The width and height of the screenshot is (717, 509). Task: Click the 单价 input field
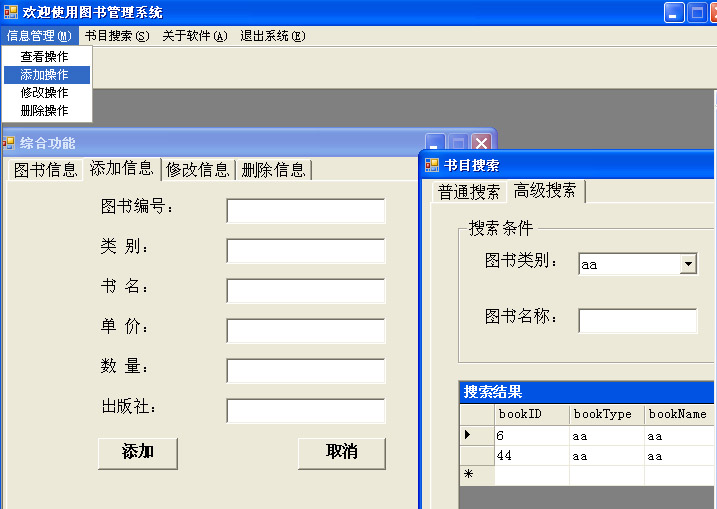point(306,331)
